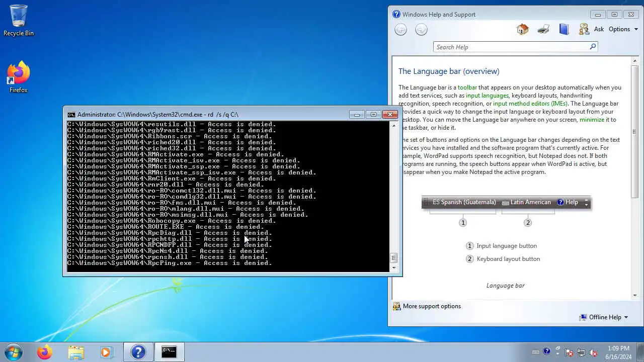
Task: Click cmd window scroll down arrow
Action: coord(393,268)
